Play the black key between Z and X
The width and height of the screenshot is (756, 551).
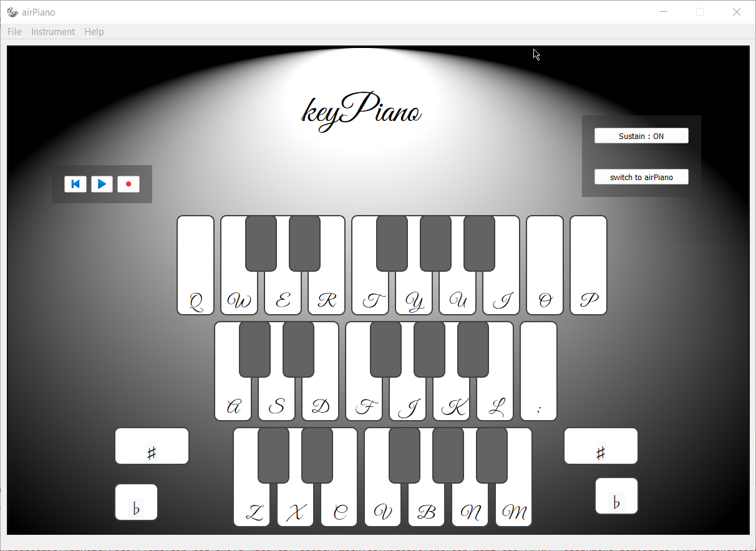click(273, 456)
